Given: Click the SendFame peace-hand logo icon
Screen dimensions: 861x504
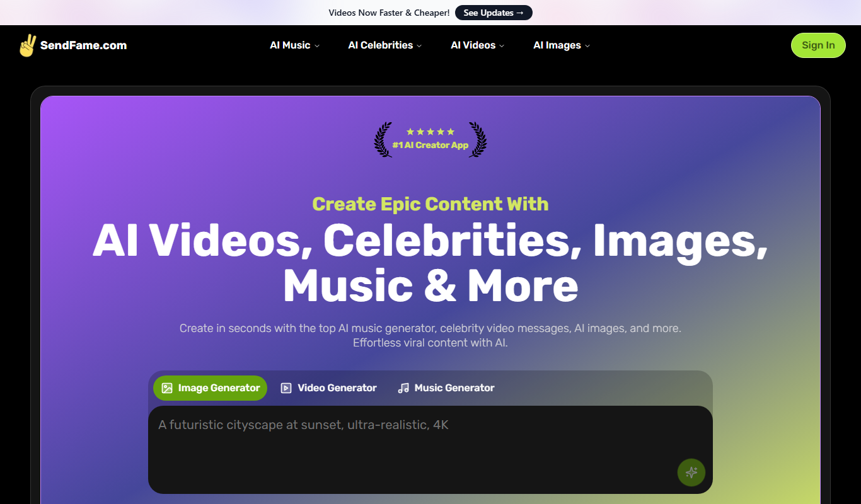Looking at the screenshot, I should tap(27, 45).
